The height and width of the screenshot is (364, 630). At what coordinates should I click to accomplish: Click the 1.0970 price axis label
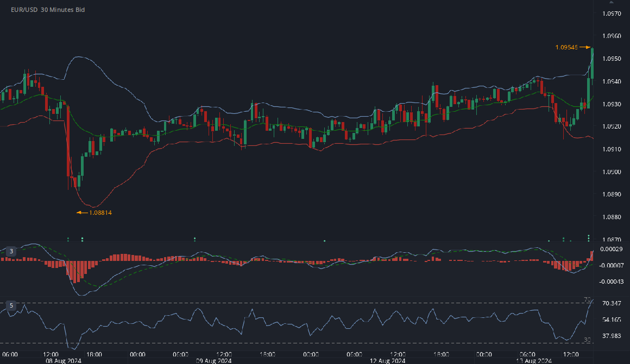612,13
